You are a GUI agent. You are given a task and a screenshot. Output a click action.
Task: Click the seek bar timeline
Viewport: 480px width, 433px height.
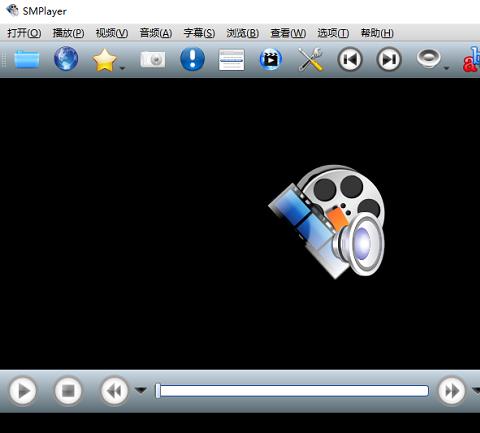[292, 391]
